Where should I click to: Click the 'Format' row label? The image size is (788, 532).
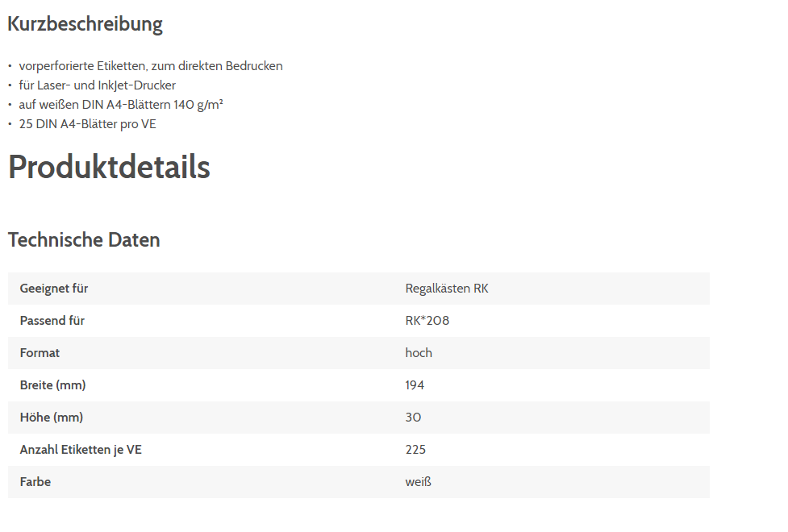pyautogui.click(x=40, y=353)
